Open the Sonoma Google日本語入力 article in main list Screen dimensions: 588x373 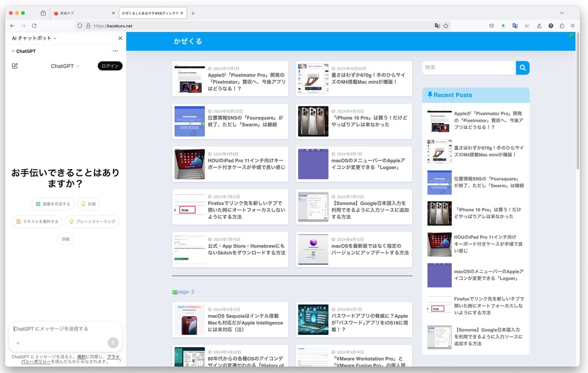[x=354, y=207]
